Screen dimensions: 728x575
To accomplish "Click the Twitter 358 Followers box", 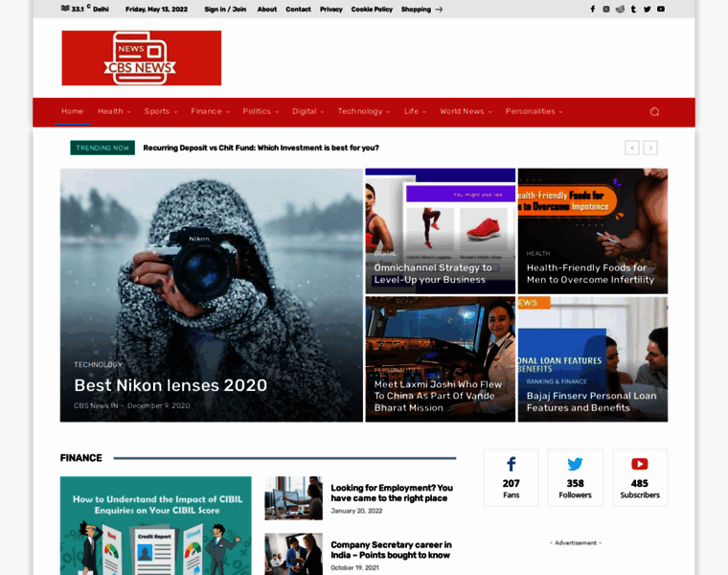I will pyautogui.click(x=576, y=477).
